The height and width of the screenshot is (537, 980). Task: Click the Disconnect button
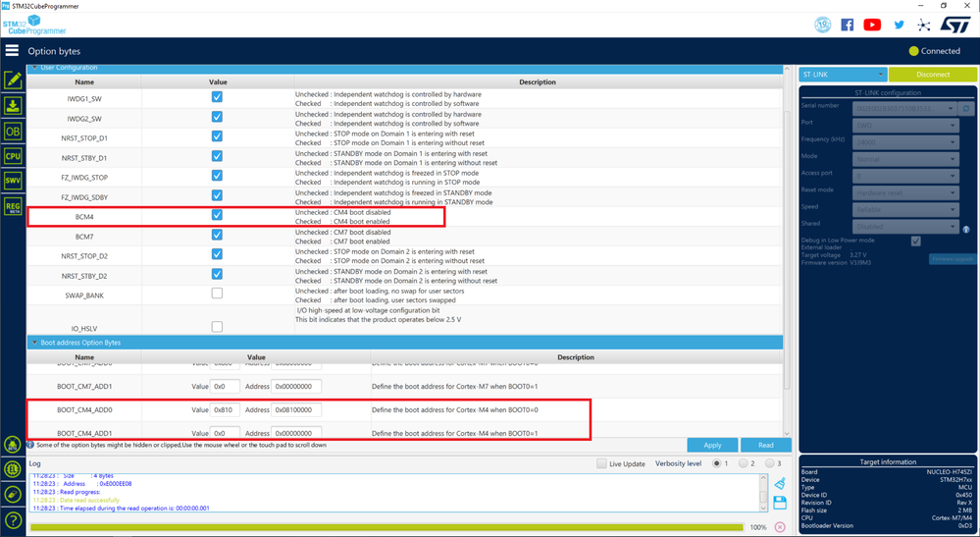pos(933,75)
